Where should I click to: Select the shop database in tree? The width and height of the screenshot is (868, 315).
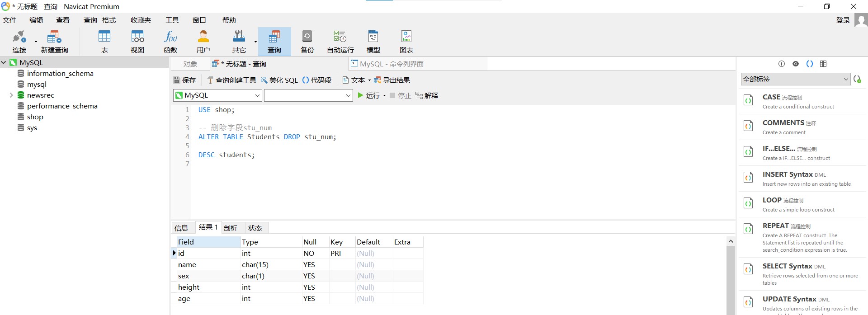coord(35,117)
